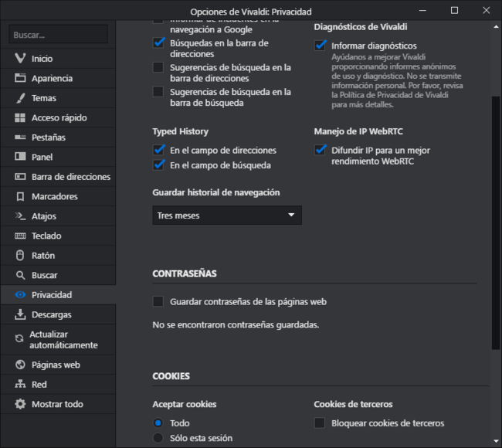
Task: Select the Temas brush icon
Action: click(20, 98)
